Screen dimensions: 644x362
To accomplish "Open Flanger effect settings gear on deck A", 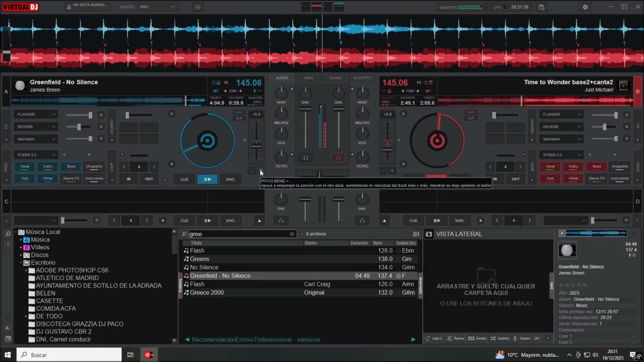I will [101, 115].
